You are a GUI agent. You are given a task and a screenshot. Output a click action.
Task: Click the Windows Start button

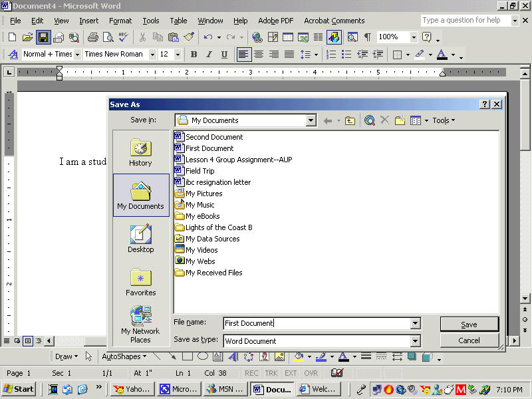point(19,389)
